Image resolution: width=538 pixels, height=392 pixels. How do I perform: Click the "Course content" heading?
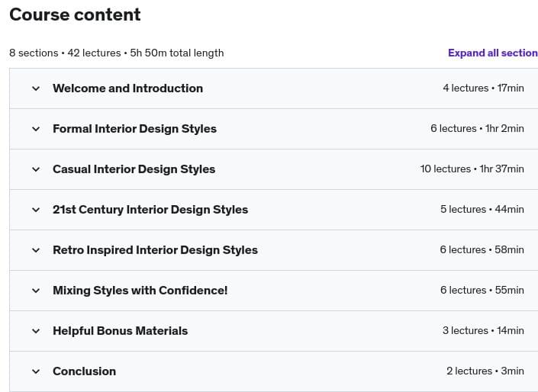(x=75, y=14)
